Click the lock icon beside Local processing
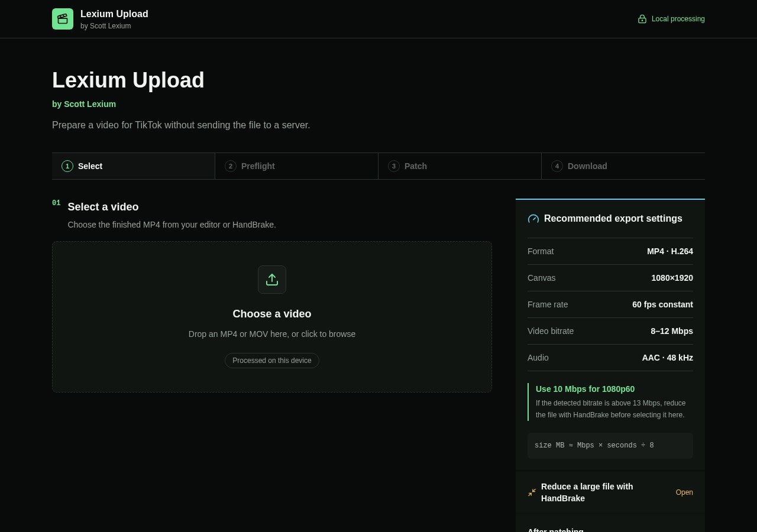This screenshot has width=757, height=532. tap(642, 19)
